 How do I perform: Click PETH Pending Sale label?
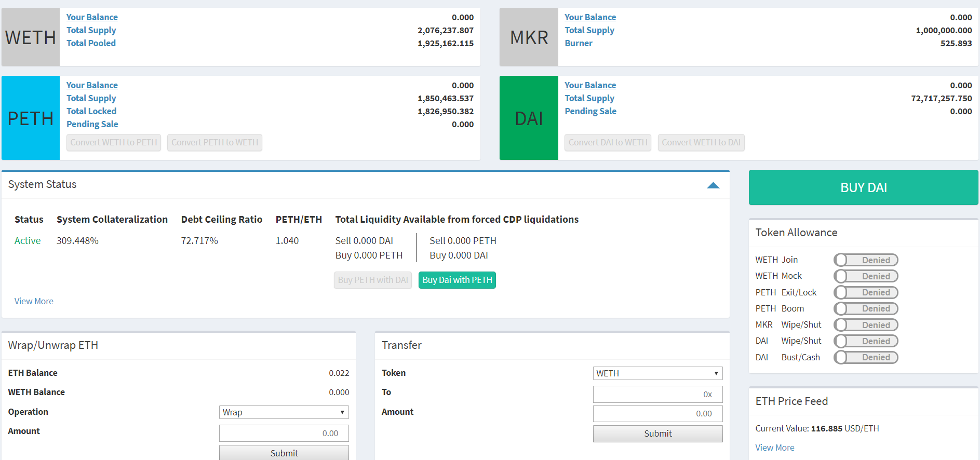(92, 124)
